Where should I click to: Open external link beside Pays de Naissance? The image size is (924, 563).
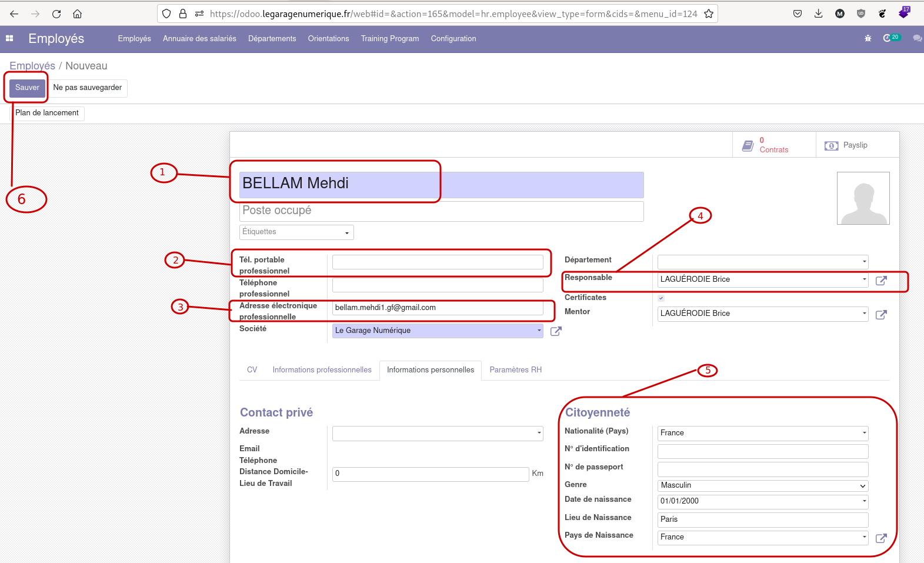(881, 538)
